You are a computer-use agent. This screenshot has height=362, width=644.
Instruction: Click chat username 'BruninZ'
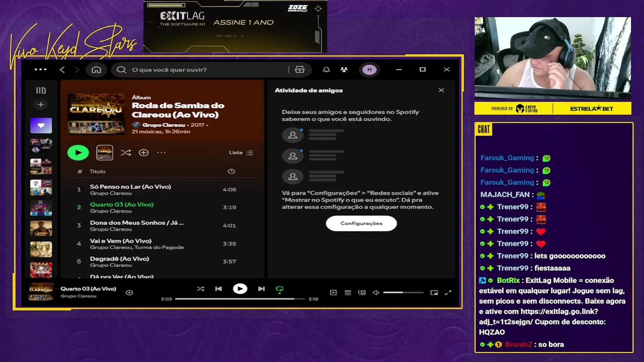(x=518, y=344)
